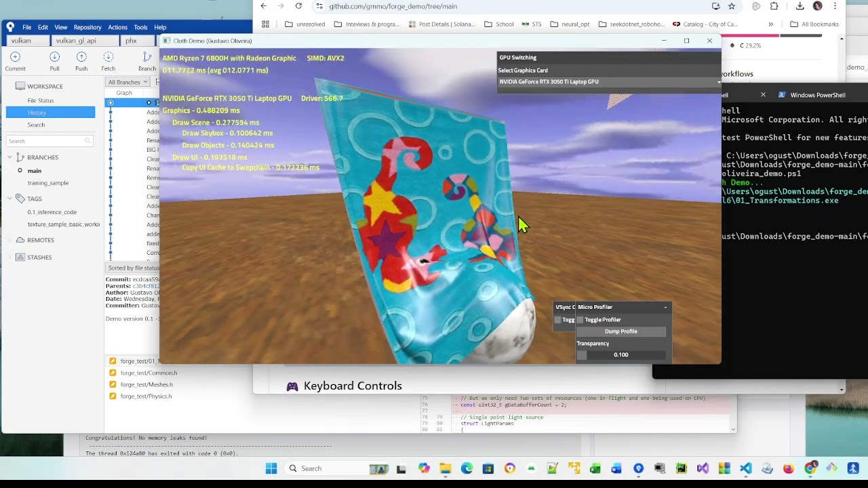
Task: Switch to the vulkan_gl_api tab
Action: [84, 40]
